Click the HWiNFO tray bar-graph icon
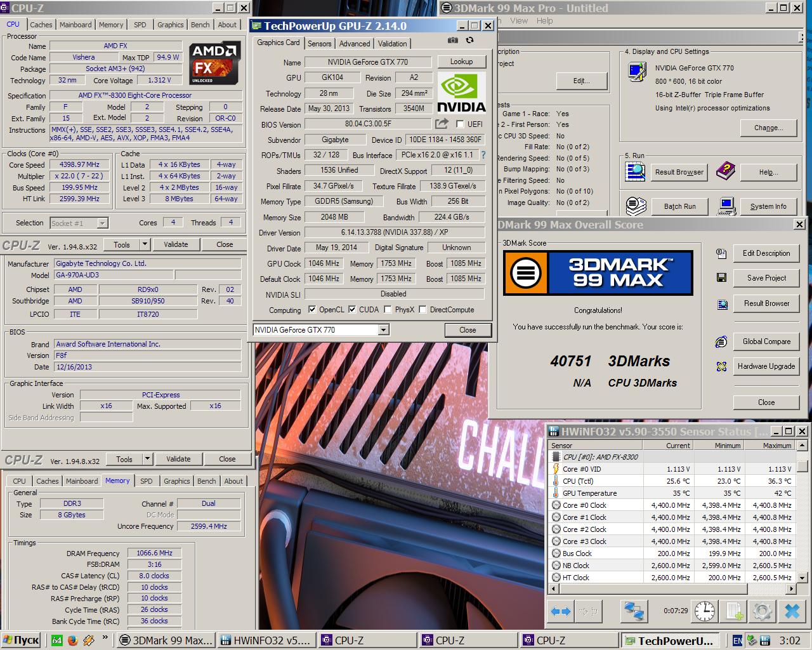The image size is (812, 650). coord(765,640)
